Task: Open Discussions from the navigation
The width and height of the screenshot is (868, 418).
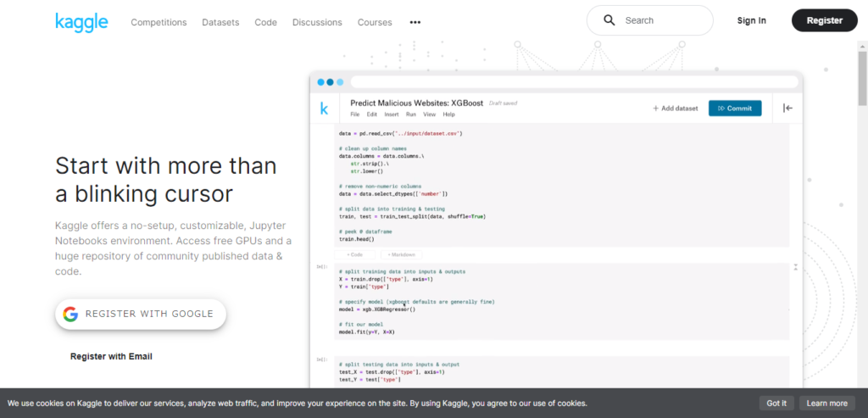Action: click(317, 23)
